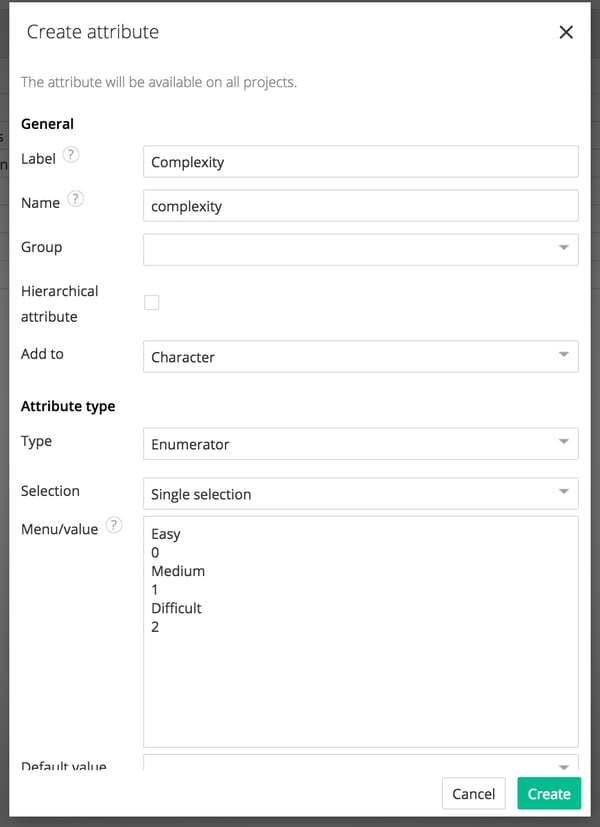This screenshot has height=827, width=600.
Task: Open help tooltip next to Label
Action: pos(71,155)
